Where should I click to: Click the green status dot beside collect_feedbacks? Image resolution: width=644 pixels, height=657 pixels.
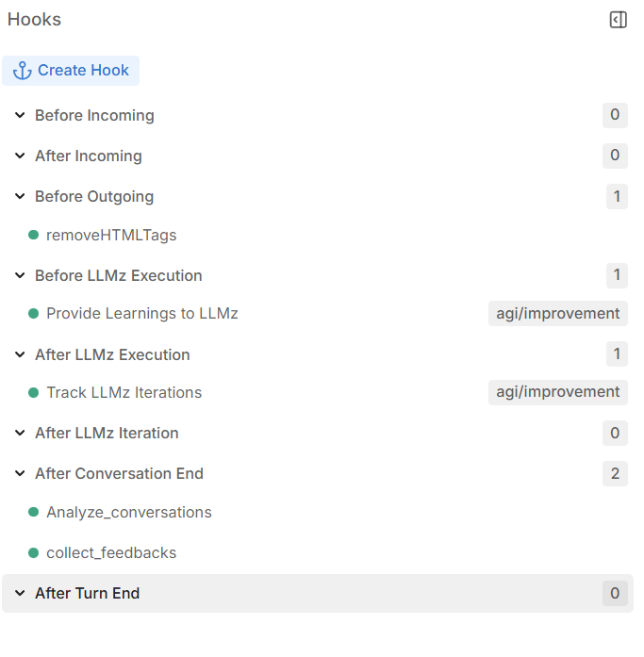point(33,553)
